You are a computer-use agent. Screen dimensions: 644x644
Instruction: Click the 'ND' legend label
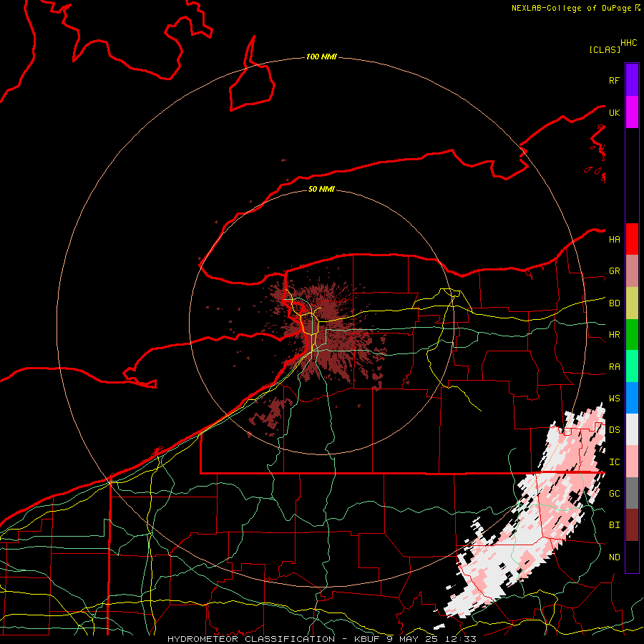point(615,557)
